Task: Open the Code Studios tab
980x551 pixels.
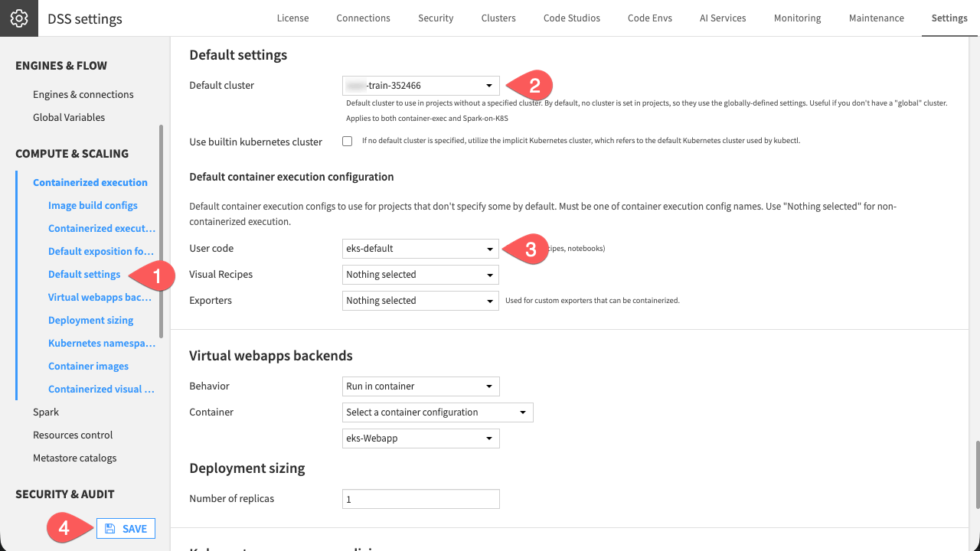Action: [x=572, y=18]
